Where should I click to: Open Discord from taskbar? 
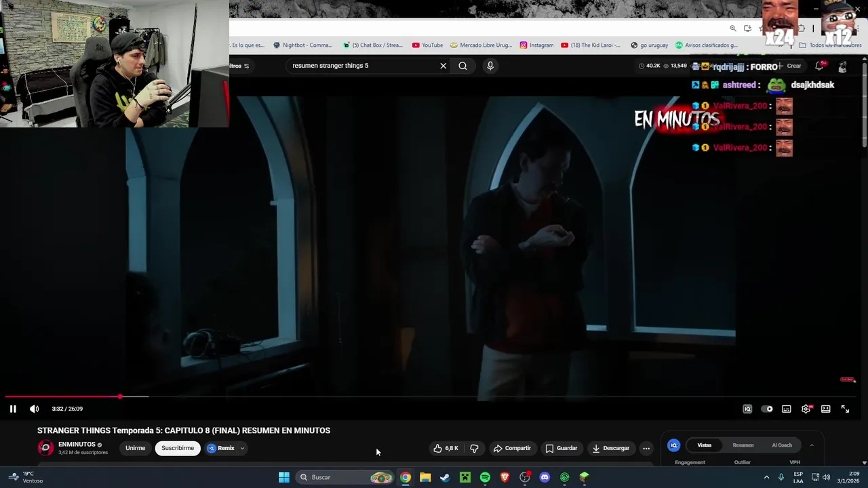click(545, 477)
